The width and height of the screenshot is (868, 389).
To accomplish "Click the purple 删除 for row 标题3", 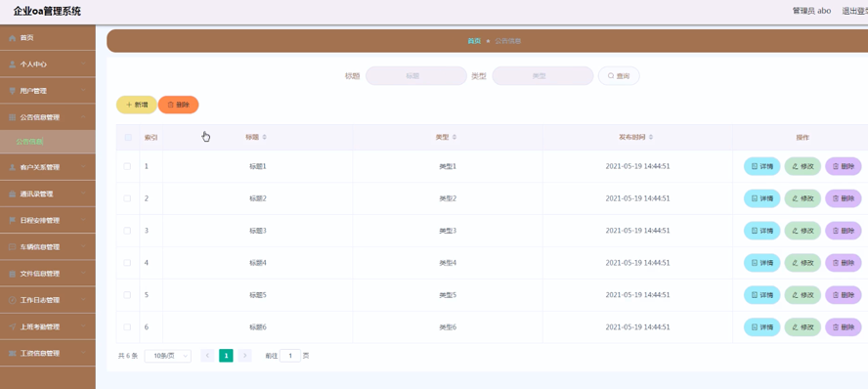I will (844, 231).
